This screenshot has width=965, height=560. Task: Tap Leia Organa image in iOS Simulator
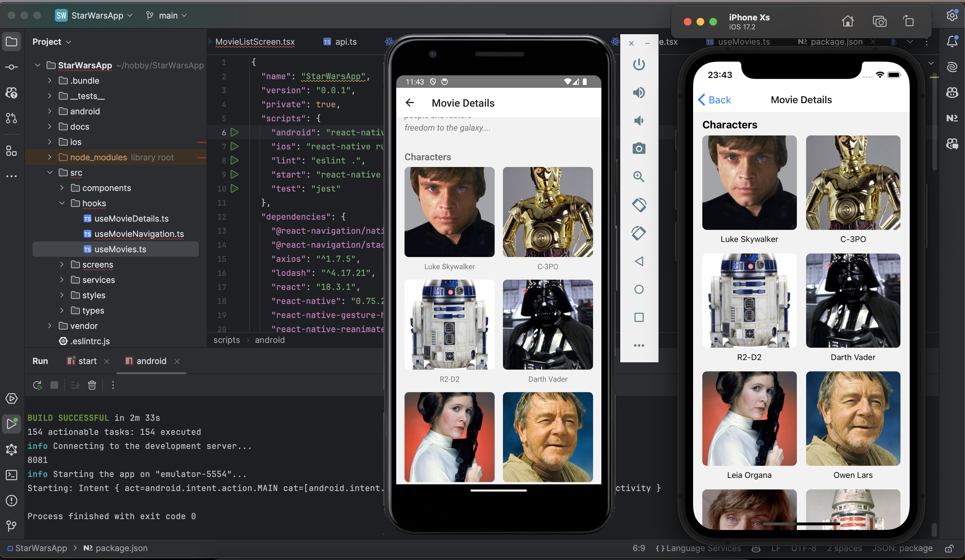pyautogui.click(x=749, y=419)
